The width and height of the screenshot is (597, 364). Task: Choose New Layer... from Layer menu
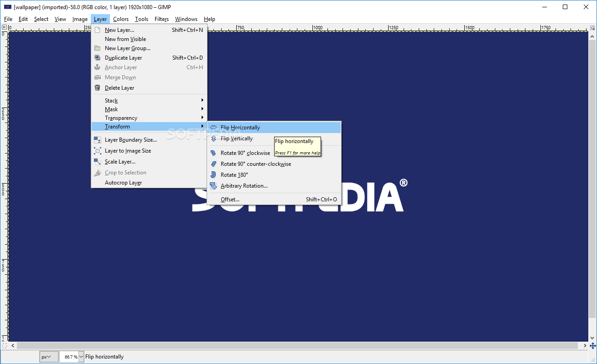(x=149, y=30)
